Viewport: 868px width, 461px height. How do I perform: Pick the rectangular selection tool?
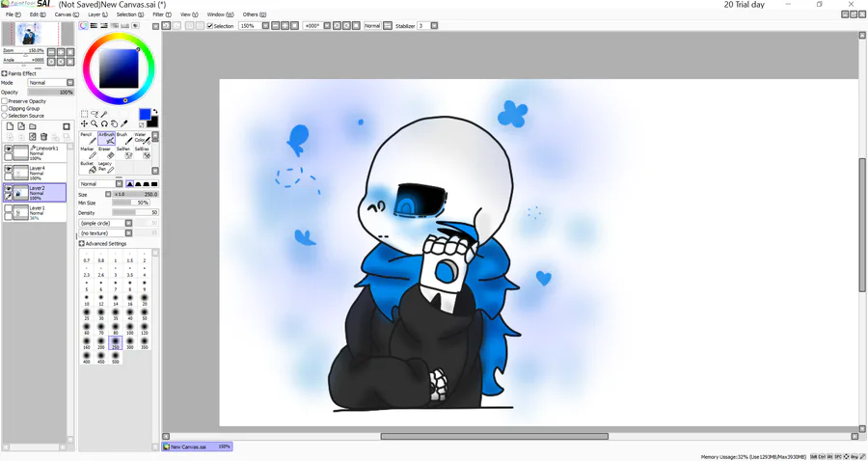point(84,114)
